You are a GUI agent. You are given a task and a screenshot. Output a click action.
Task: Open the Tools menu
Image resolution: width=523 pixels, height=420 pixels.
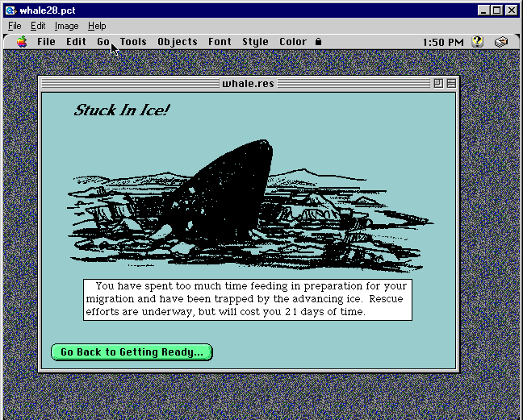point(133,42)
